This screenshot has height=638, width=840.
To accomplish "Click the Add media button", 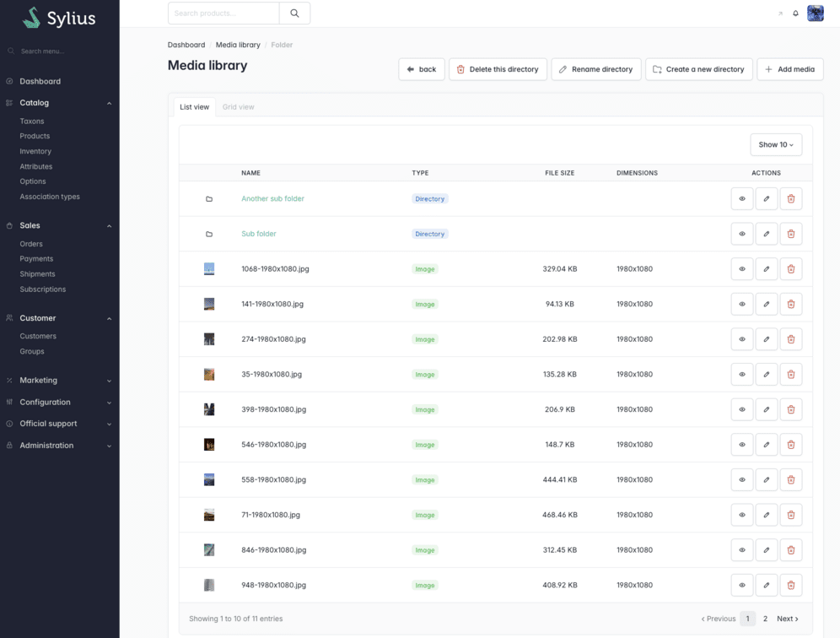I will [789, 69].
